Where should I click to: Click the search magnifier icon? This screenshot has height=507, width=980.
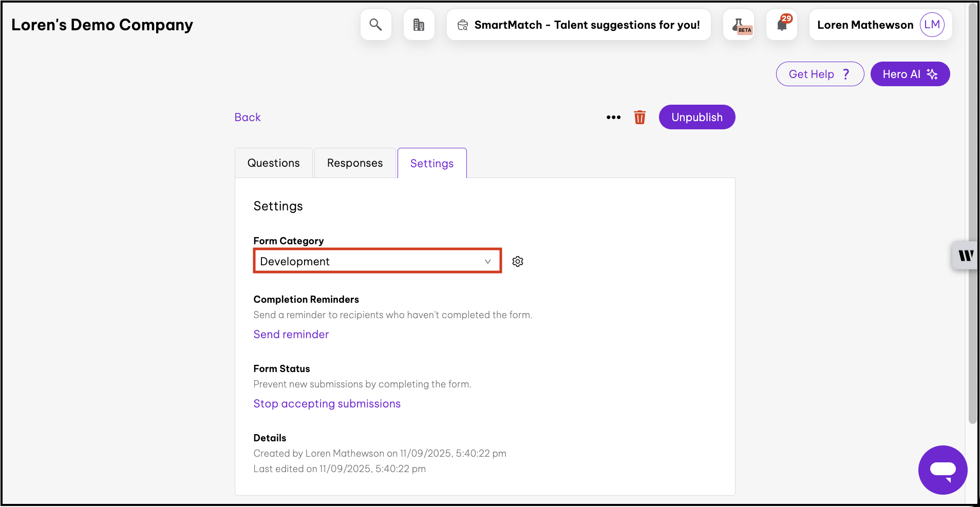coord(375,25)
